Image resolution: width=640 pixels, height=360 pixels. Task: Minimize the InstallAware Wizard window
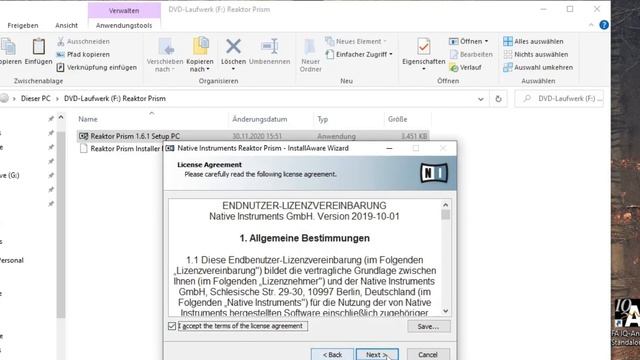click(389, 148)
